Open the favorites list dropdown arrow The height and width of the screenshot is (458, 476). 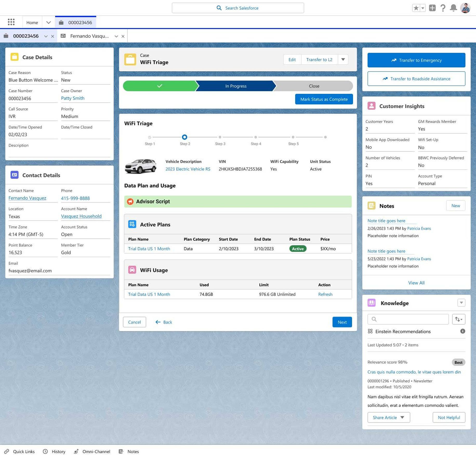click(x=423, y=8)
